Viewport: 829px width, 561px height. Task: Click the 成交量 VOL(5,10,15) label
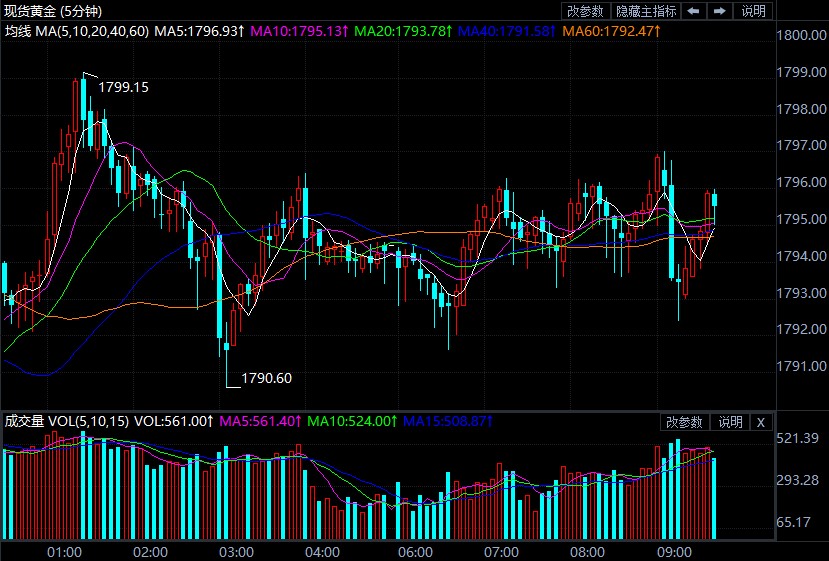coord(67,421)
